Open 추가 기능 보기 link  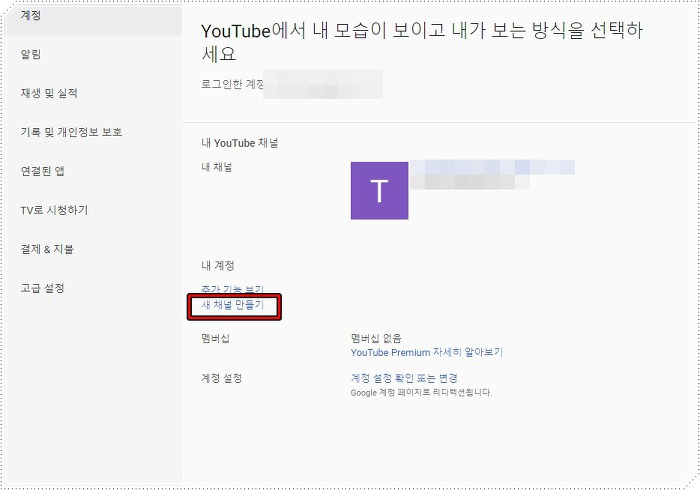233,289
